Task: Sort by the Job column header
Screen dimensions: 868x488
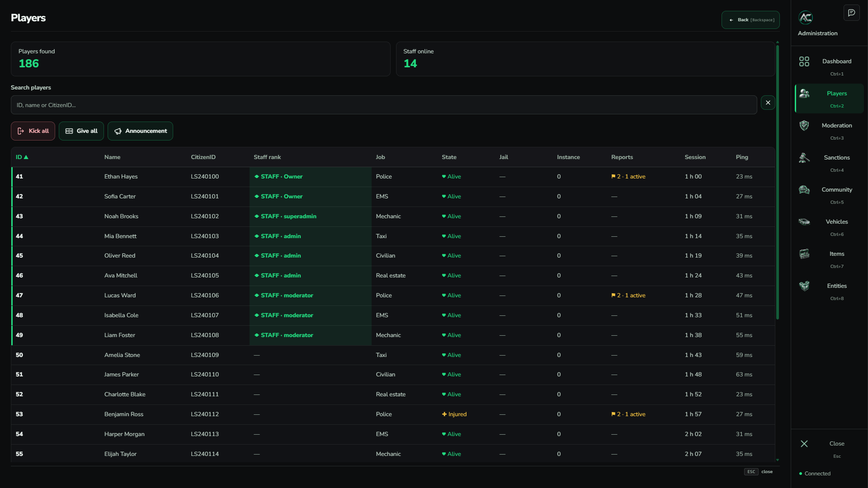Action: pyautogui.click(x=380, y=157)
